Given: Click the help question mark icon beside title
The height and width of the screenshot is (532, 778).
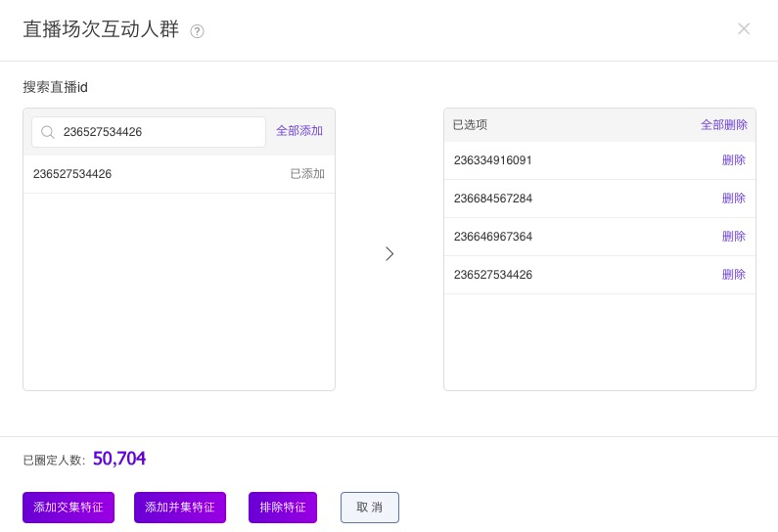Looking at the screenshot, I should 197,31.
